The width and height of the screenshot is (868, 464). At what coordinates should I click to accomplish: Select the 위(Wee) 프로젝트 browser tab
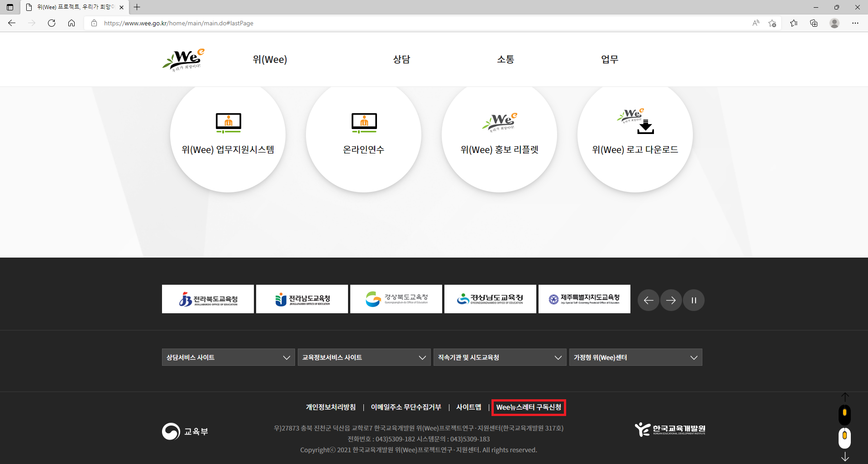(x=75, y=7)
